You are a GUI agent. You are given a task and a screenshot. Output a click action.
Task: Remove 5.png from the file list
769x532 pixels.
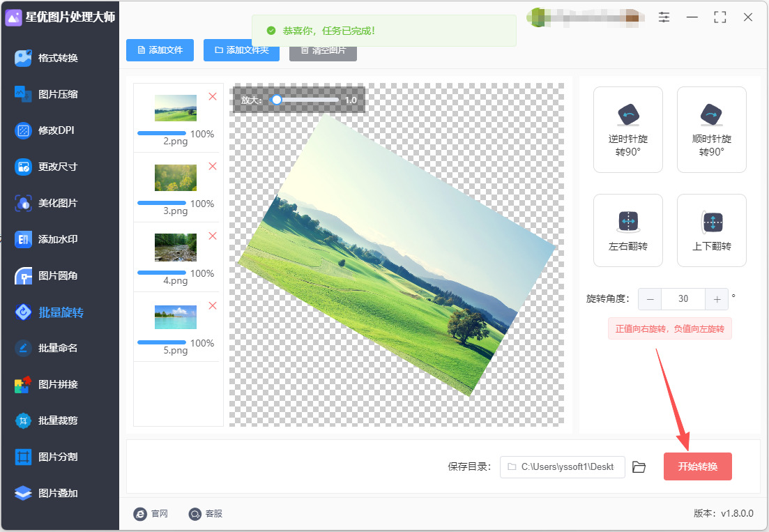(213, 305)
